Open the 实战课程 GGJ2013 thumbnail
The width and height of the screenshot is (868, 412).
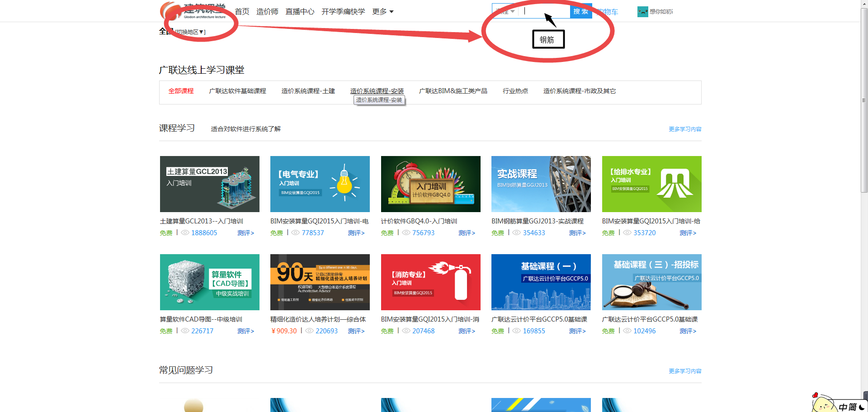pyautogui.click(x=541, y=184)
